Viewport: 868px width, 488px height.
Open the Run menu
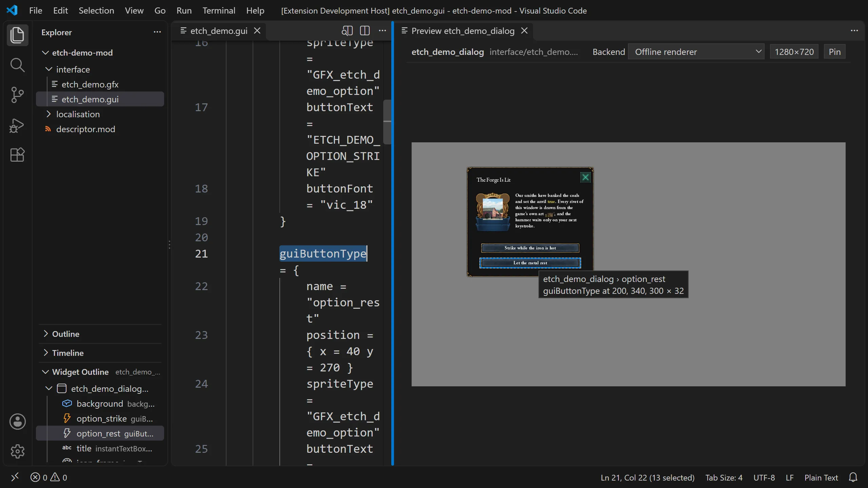point(184,11)
